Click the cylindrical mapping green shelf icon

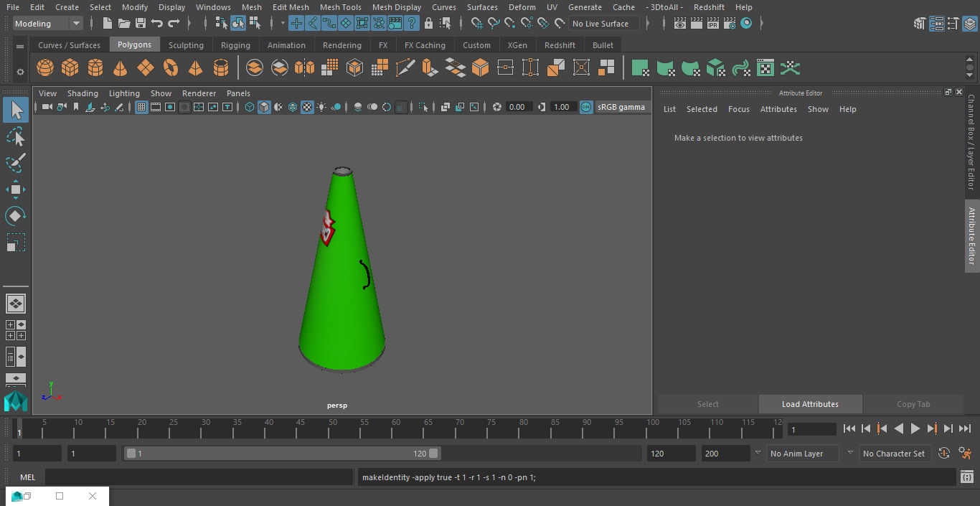[x=665, y=68]
